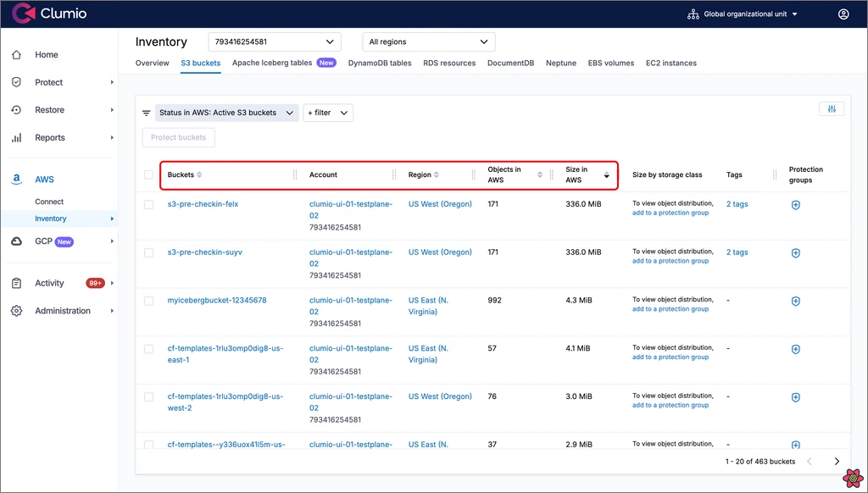Screen dimensions: 868x493
Task: Switch to the Neptune tab
Action: [x=561, y=63]
